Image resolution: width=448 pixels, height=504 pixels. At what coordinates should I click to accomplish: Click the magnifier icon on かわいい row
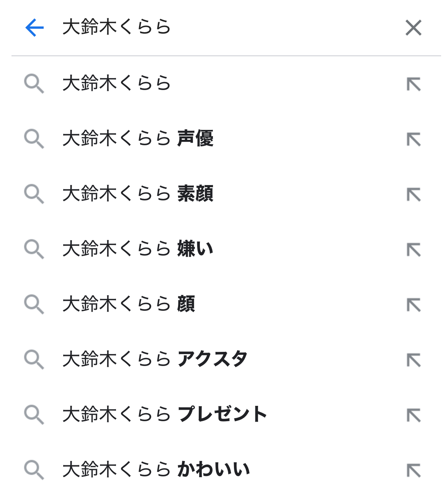[x=34, y=470]
